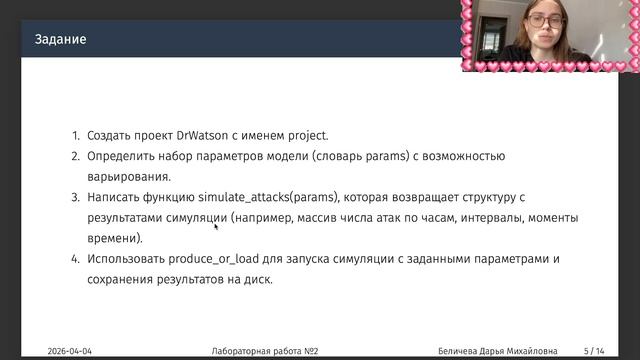
Task: Click the text 'simulate_attacks(params)'
Action: click(268, 197)
